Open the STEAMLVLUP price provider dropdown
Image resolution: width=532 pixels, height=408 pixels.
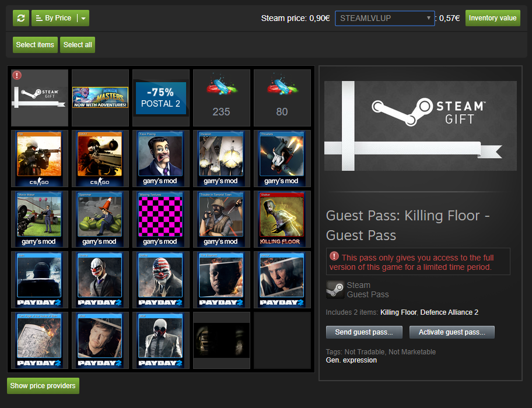click(x=385, y=18)
